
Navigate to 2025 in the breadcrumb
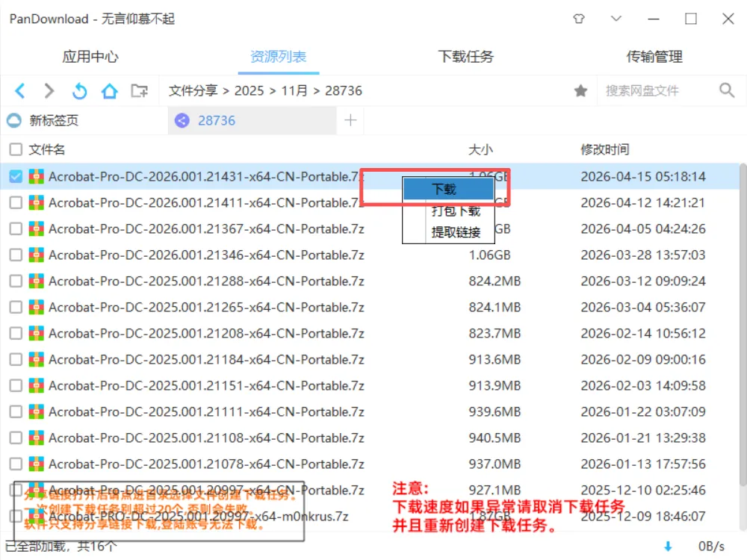click(x=249, y=90)
